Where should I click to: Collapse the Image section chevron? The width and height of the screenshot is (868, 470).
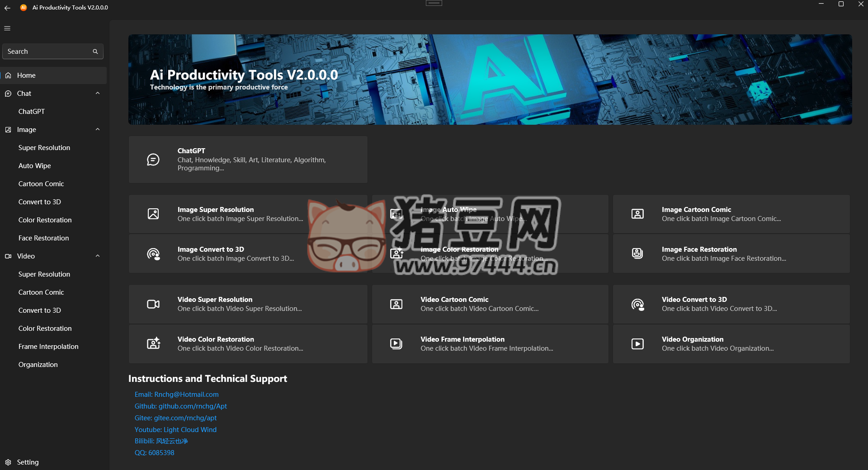tap(98, 129)
